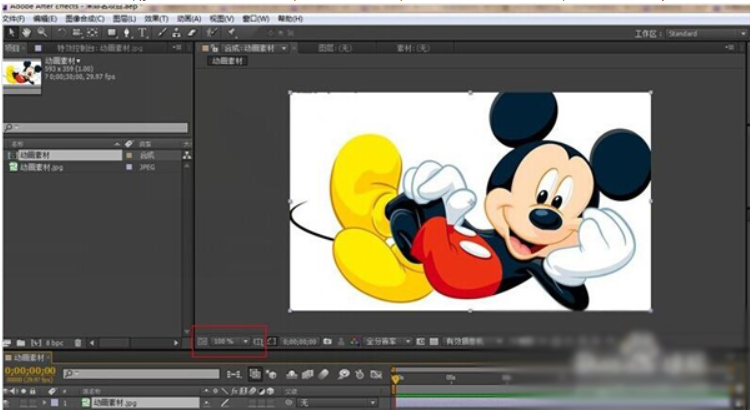
Task: Click the project flowchart icon beside 合成
Action: point(187,155)
